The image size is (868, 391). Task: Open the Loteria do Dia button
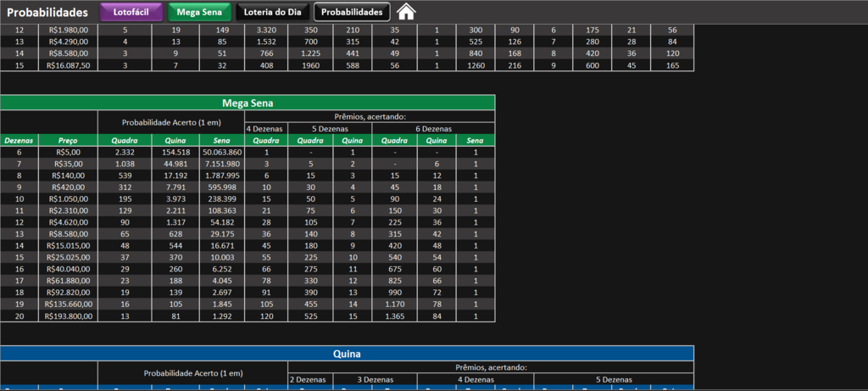(272, 12)
